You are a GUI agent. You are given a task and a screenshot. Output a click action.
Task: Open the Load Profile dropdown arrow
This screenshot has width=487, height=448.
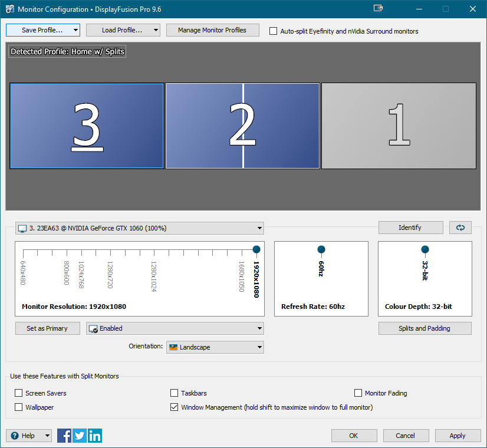point(156,30)
